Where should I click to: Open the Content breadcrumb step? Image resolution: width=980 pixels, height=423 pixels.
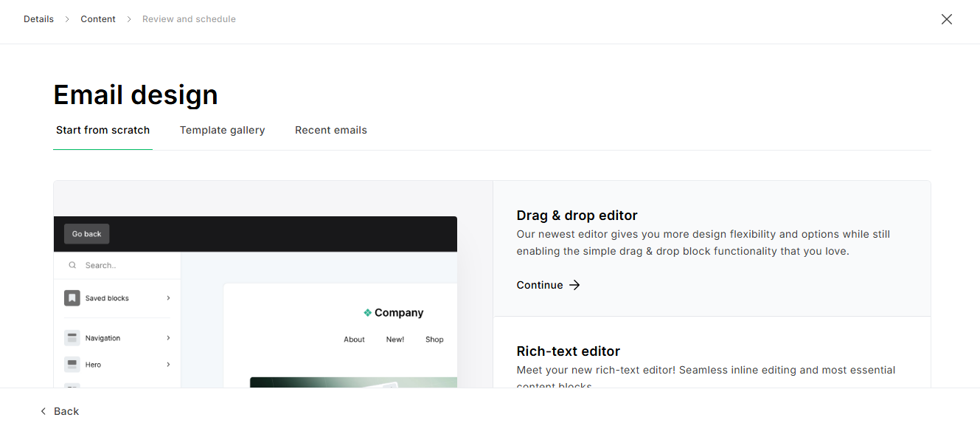(x=98, y=19)
